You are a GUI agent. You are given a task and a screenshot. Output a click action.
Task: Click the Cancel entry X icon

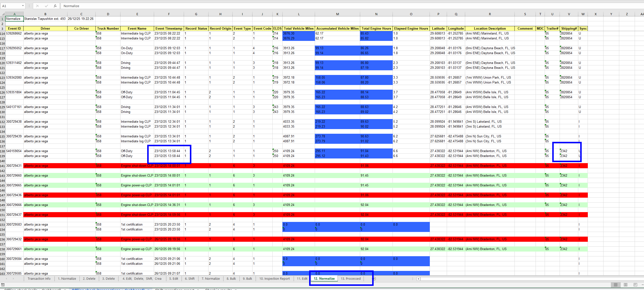click(x=38, y=6)
